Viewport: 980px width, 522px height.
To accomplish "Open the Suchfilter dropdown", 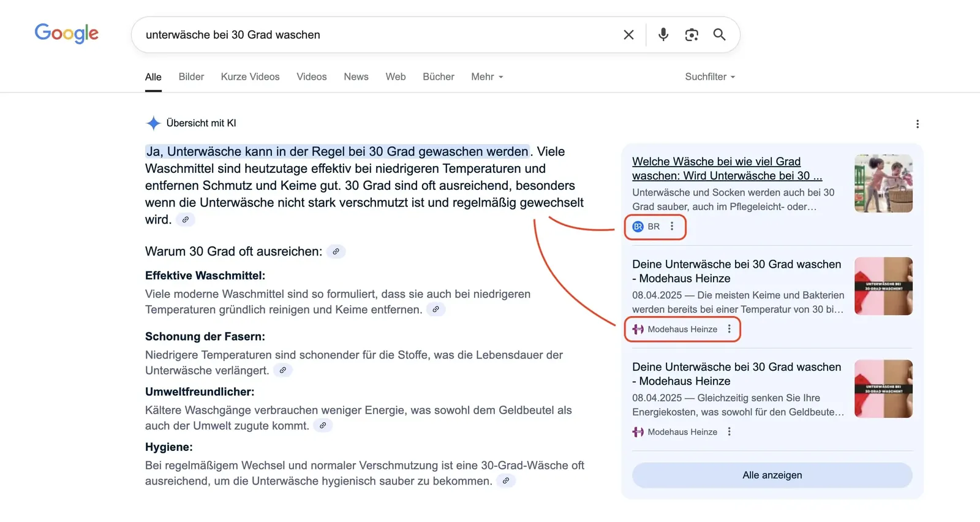I will (710, 77).
